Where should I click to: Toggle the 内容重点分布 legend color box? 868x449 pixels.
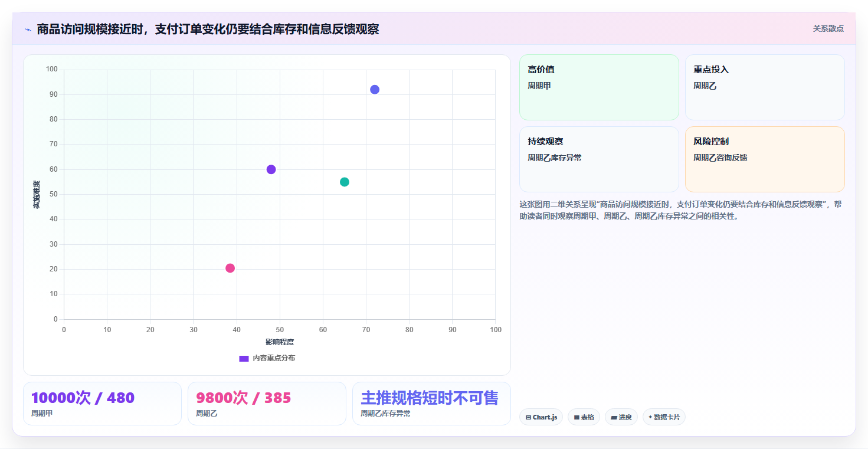coord(244,358)
